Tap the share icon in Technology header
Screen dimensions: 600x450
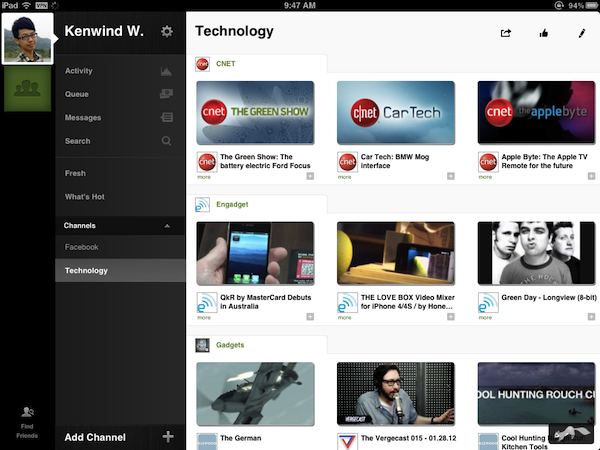[x=505, y=33]
